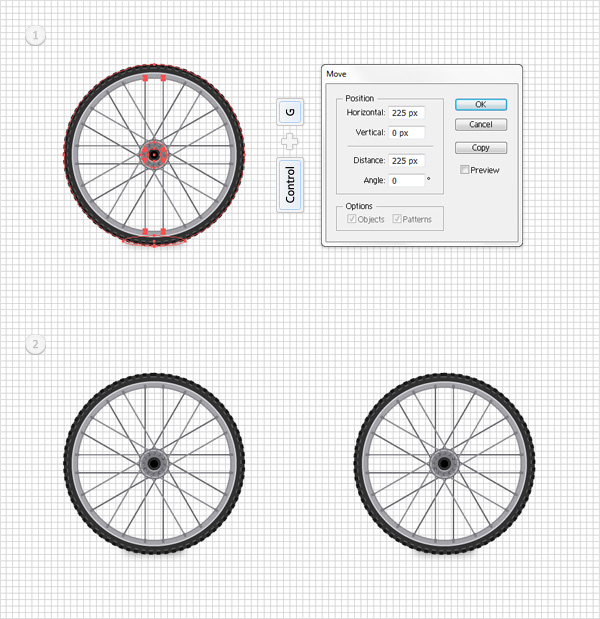Select the Vertical position field
The width and height of the screenshot is (600, 619).
(x=407, y=133)
